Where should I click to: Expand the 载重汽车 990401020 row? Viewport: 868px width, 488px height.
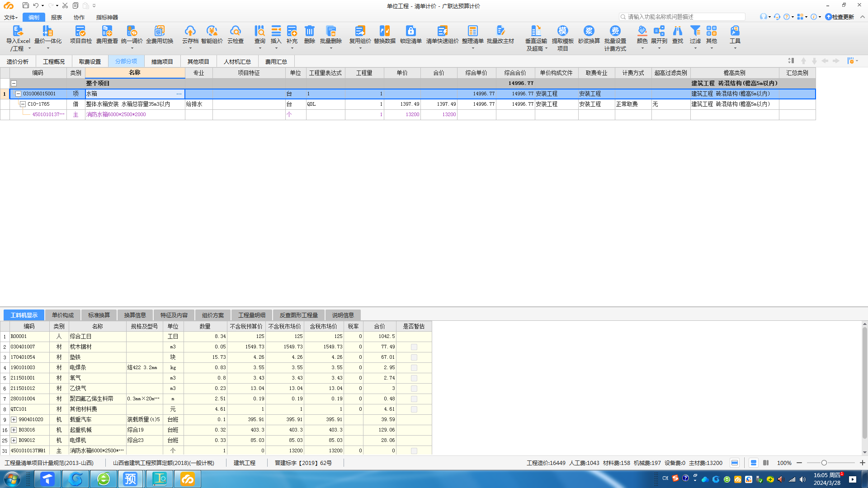coord(14,420)
